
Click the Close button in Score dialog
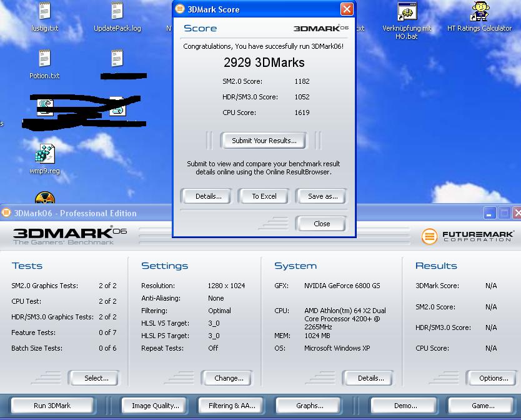coord(322,224)
